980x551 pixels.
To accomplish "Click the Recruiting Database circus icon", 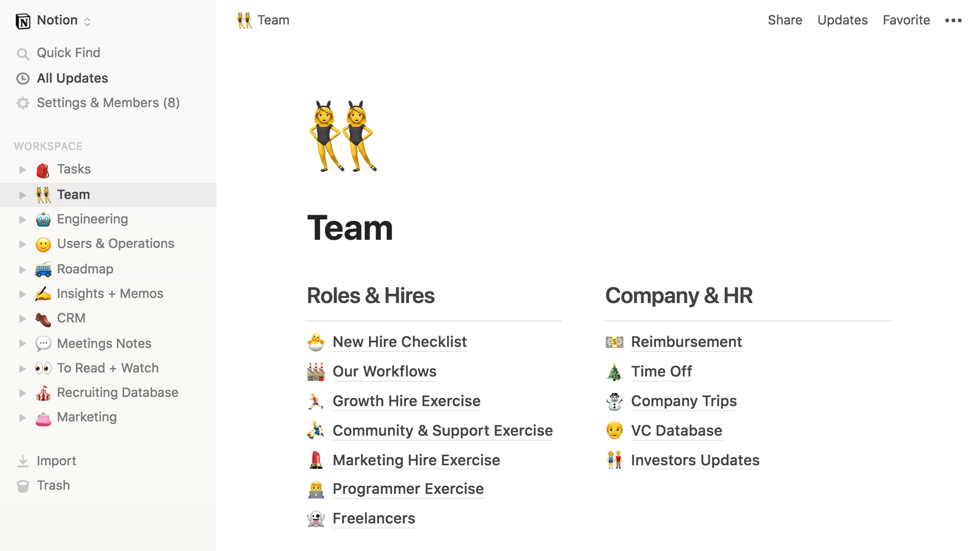I will pyautogui.click(x=42, y=392).
